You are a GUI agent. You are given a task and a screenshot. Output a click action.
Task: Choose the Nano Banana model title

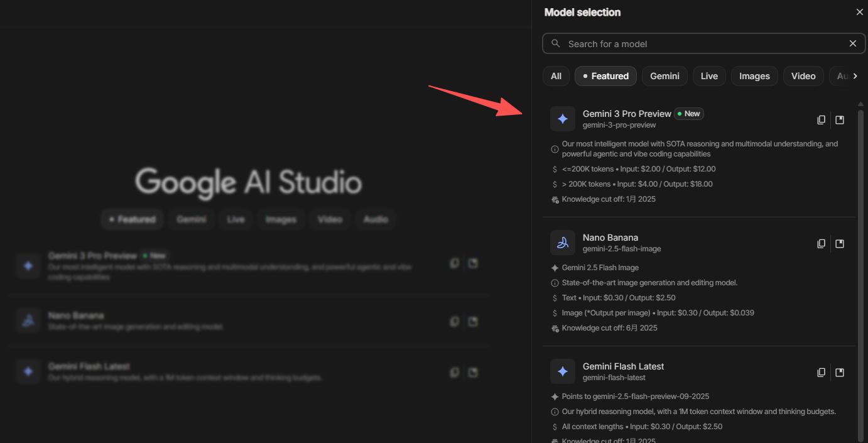pyautogui.click(x=610, y=238)
